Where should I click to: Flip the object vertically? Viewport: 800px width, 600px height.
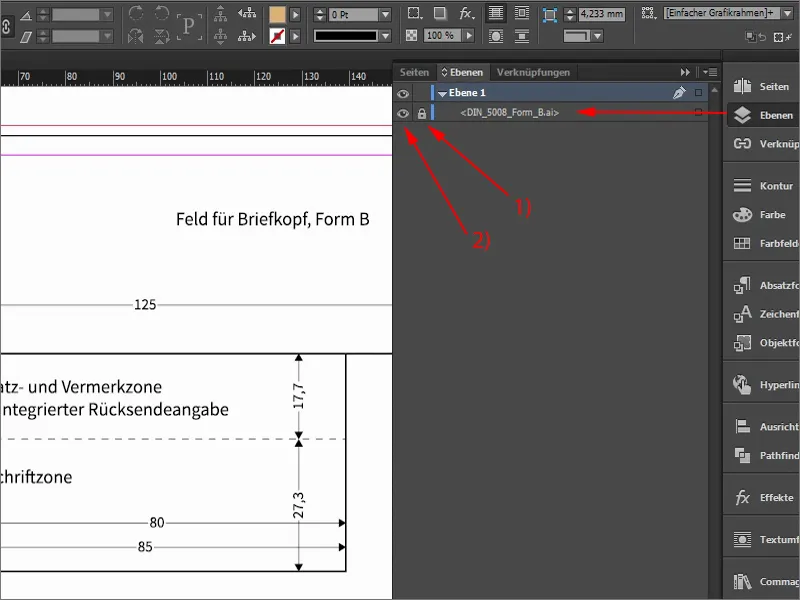click(161, 36)
